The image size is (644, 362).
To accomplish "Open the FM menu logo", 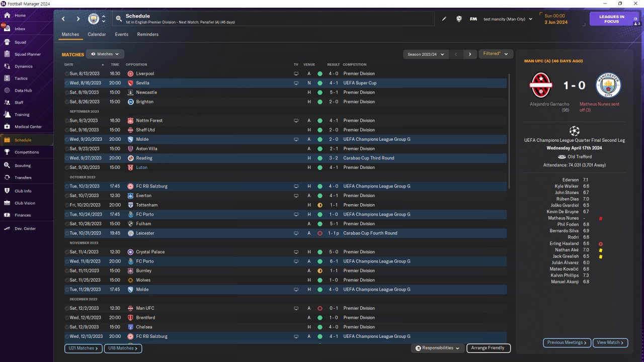I will coord(473,19).
